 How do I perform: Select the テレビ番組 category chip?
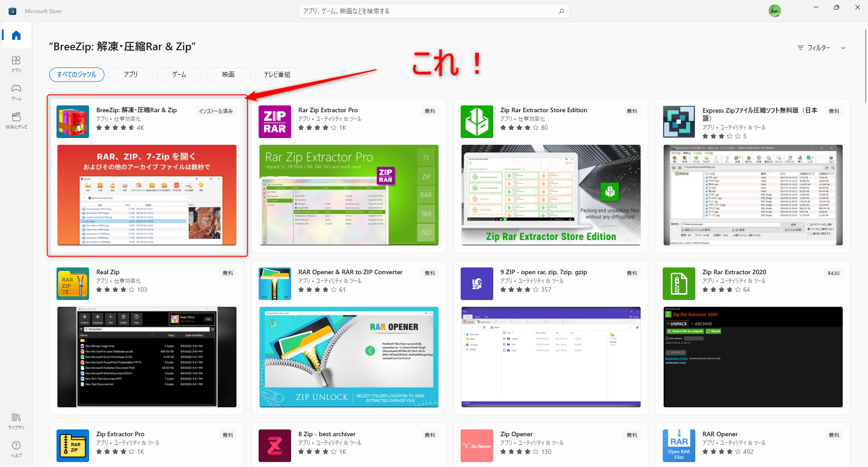(x=277, y=75)
